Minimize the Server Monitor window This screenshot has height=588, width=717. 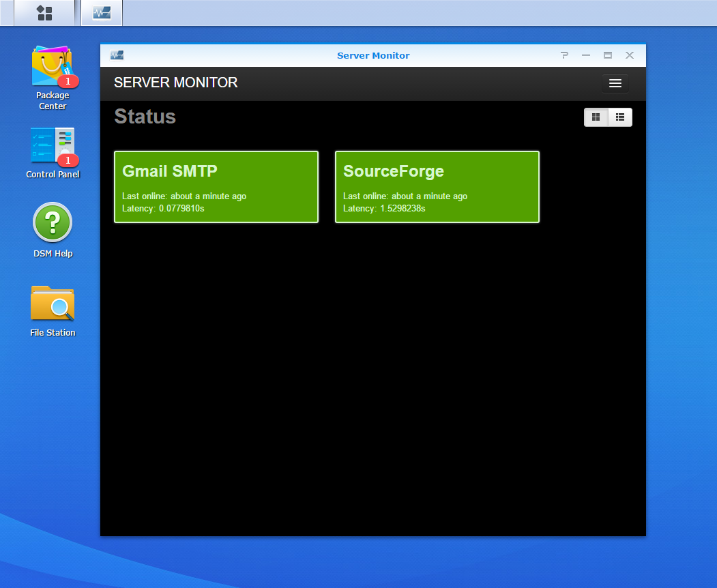click(586, 55)
